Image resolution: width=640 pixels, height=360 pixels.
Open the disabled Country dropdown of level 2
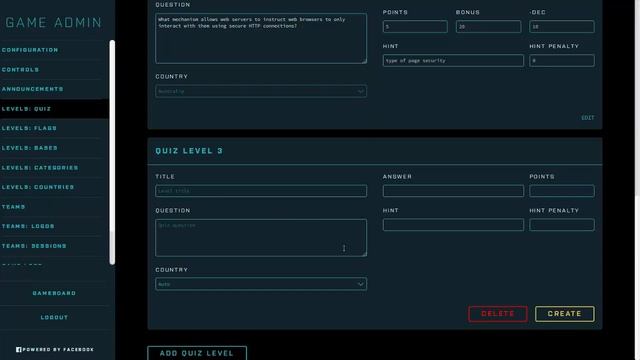click(x=261, y=91)
